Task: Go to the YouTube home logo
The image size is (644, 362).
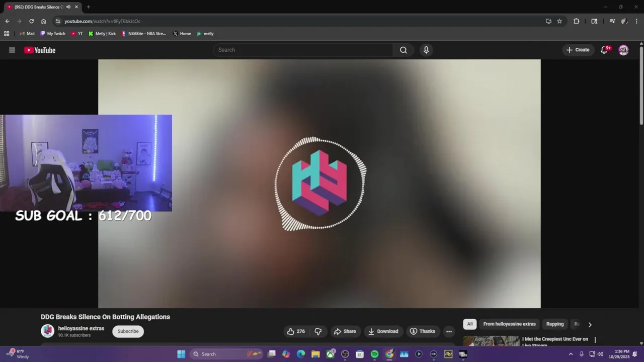Action: [40, 50]
